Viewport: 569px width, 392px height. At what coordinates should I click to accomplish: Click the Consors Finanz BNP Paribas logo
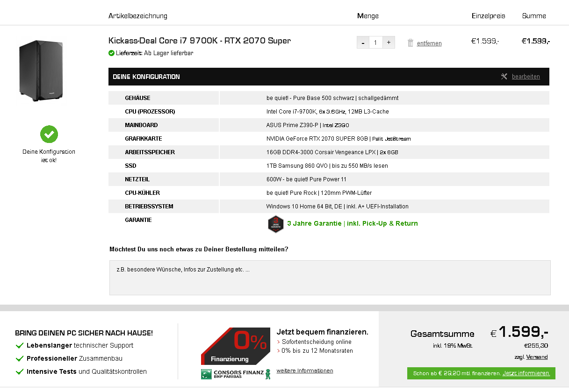point(236,374)
